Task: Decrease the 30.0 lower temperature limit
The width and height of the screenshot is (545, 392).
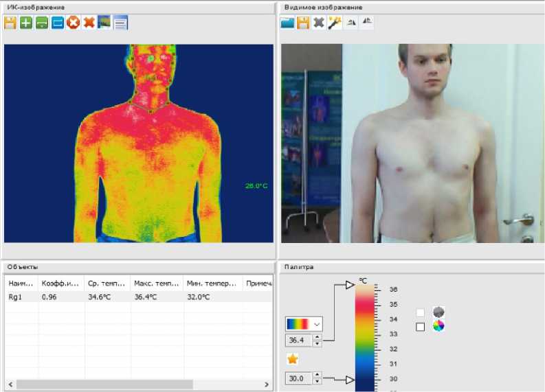Action: click(317, 381)
